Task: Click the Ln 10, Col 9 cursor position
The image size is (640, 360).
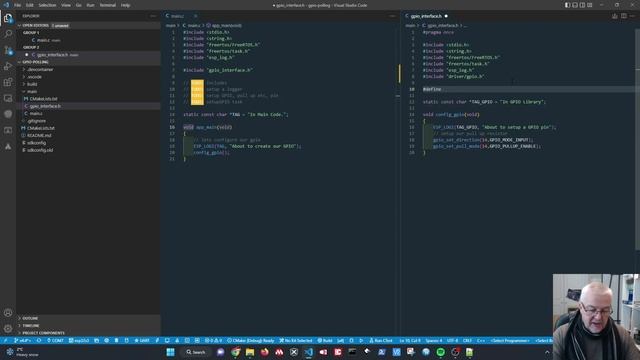Action: tap(410, 340)
